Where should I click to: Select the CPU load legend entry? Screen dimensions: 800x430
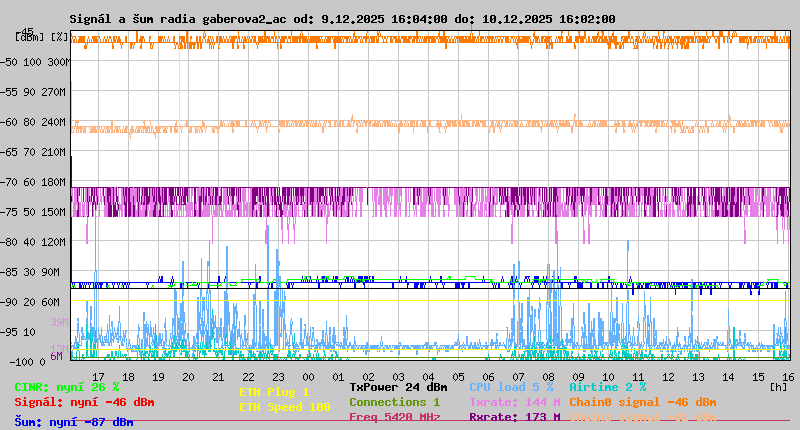(511, 387)
